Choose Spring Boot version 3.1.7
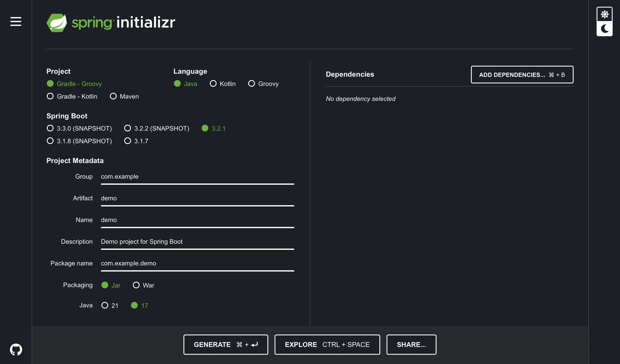 coord(127,141)
